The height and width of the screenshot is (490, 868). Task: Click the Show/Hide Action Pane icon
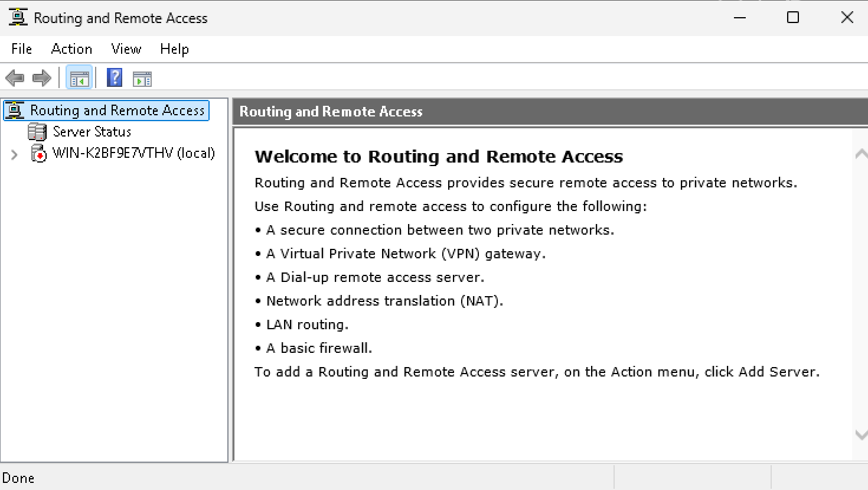[x=142, y=78]
